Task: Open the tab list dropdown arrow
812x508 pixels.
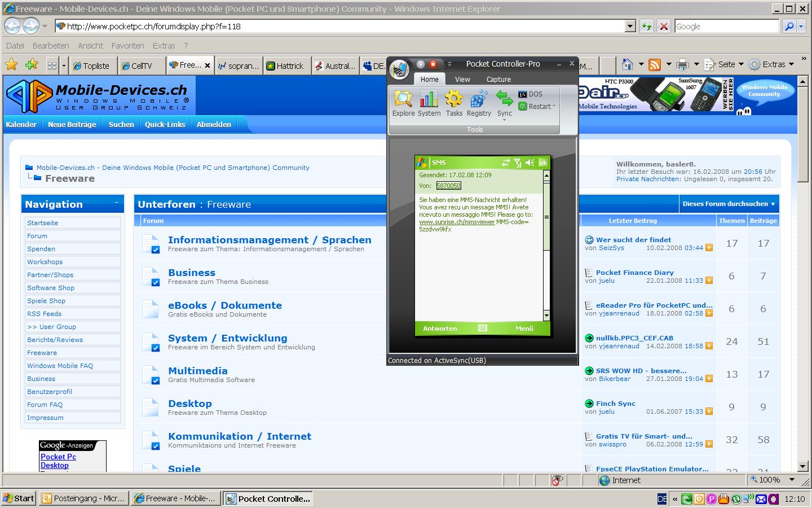Action: coord(64,65)
